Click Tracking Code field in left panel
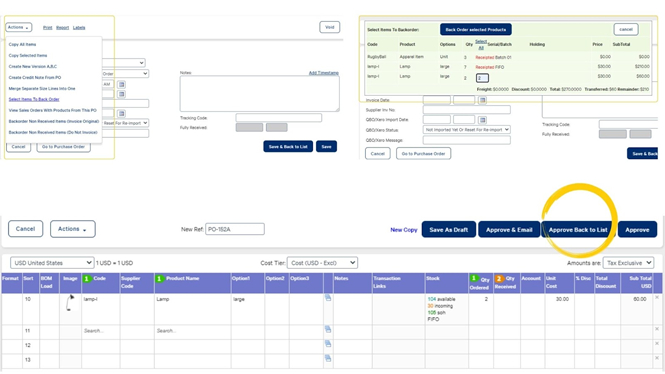The height and width of the screenshot is (374, 665). pos(279,118)
